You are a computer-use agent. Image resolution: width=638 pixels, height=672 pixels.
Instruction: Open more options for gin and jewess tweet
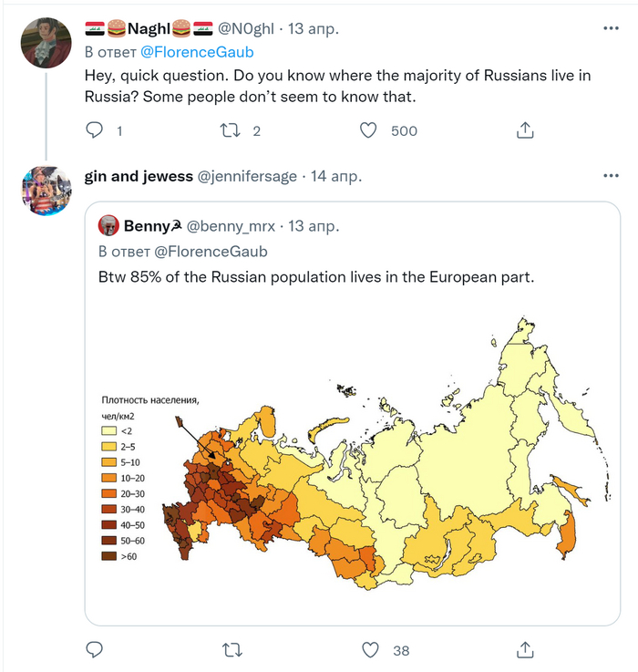[x=610, y=176]
